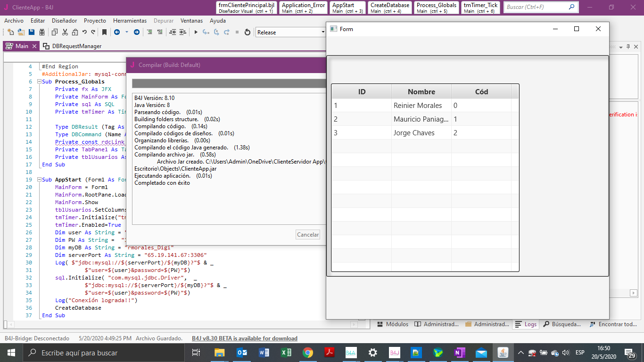Open the Búsqueda bottom tab

(562, 324)
